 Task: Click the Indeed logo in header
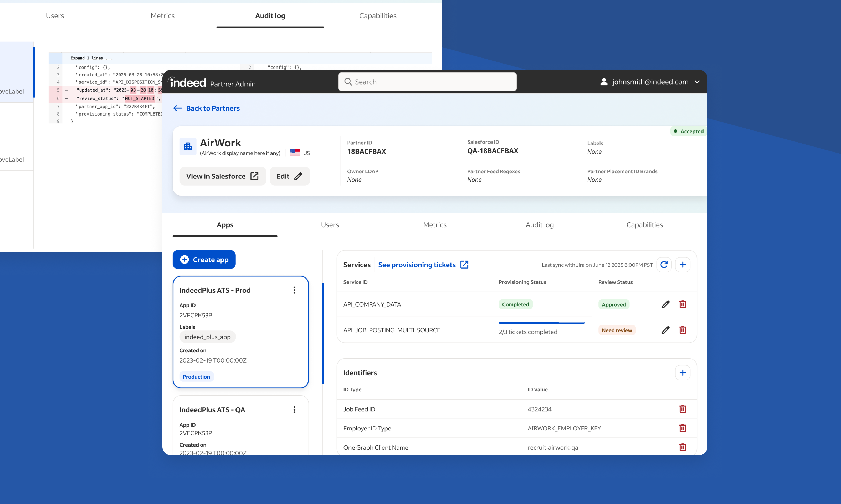187,82
